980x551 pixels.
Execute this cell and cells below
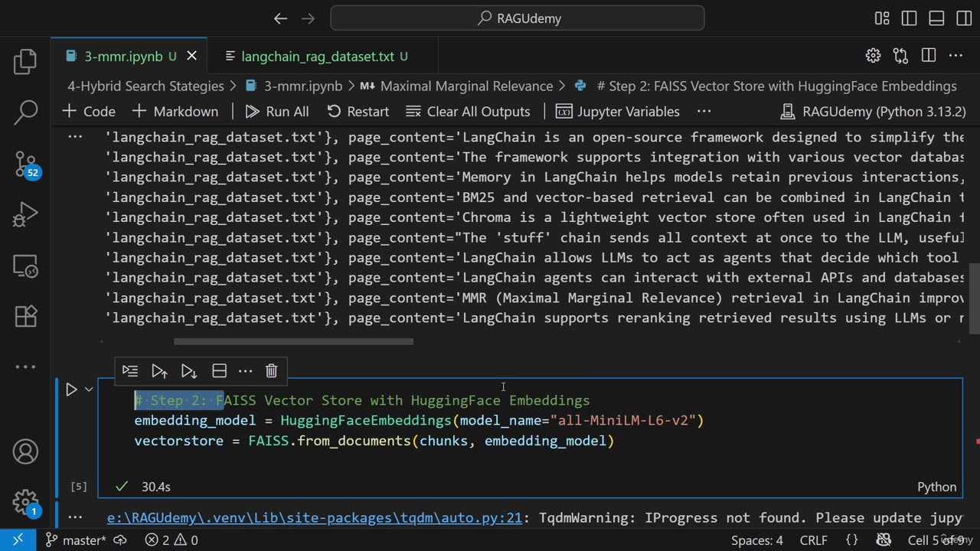click(189, 371)
